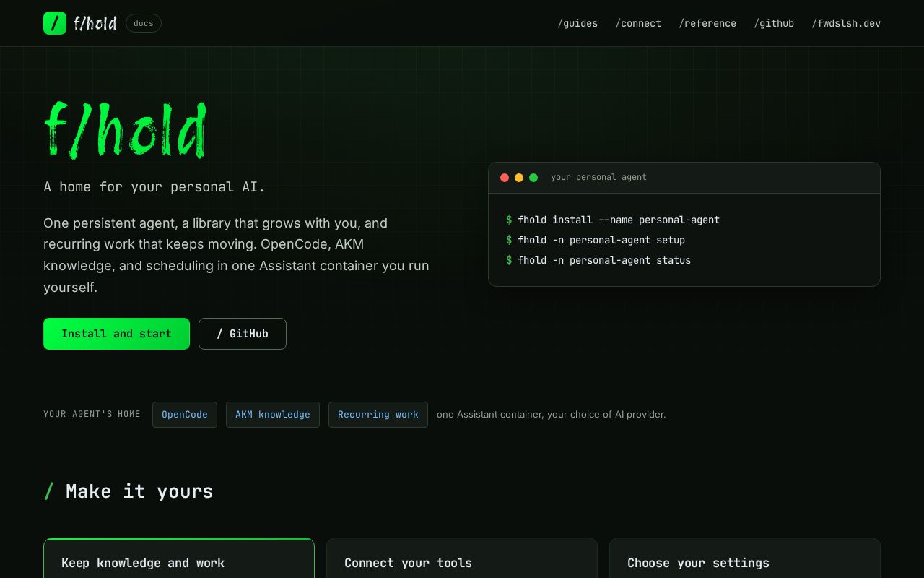This screenshot has height=578, width=924.
Task: Click the docs badge beside the logo
Action: click(144, 23)
